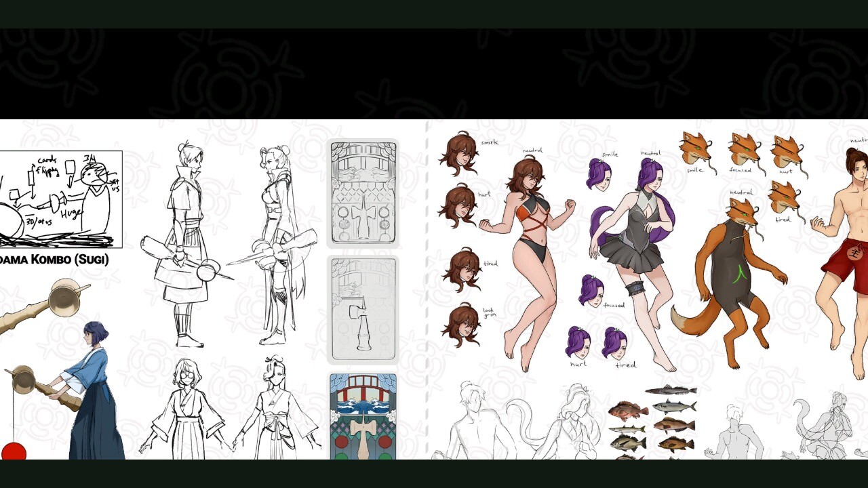Select the fox 'tired' head expression
Screen dimensions: 868x488
(785, 199)
